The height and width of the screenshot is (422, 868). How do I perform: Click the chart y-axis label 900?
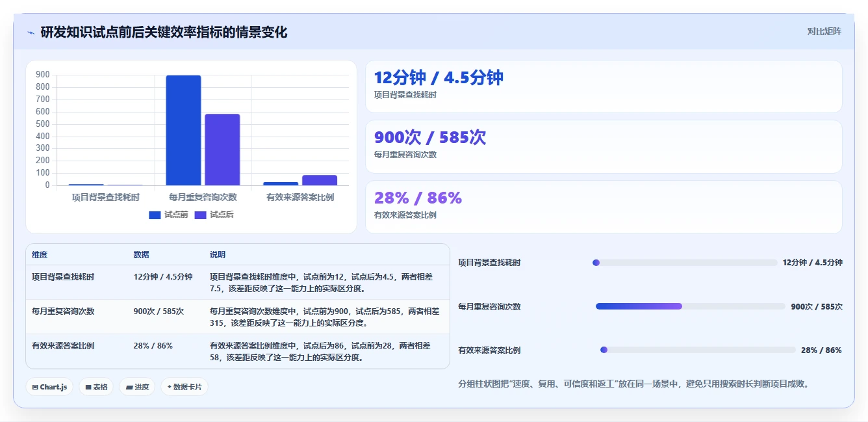(43, 75)
